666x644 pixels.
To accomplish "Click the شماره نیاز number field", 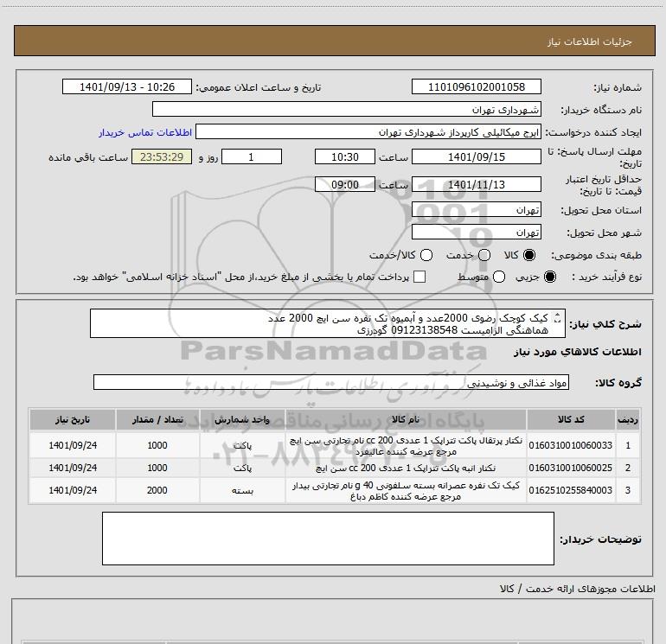I will (476, 86).
